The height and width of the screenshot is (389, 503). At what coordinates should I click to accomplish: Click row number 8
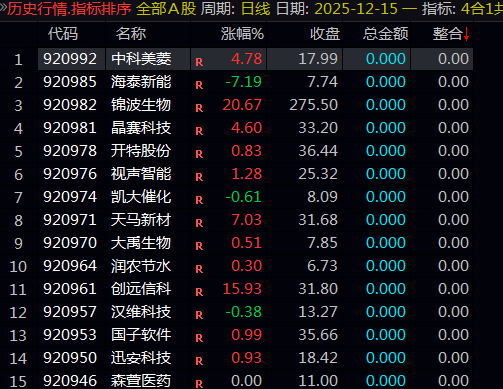pyautogui.click(x=18, y=221)
